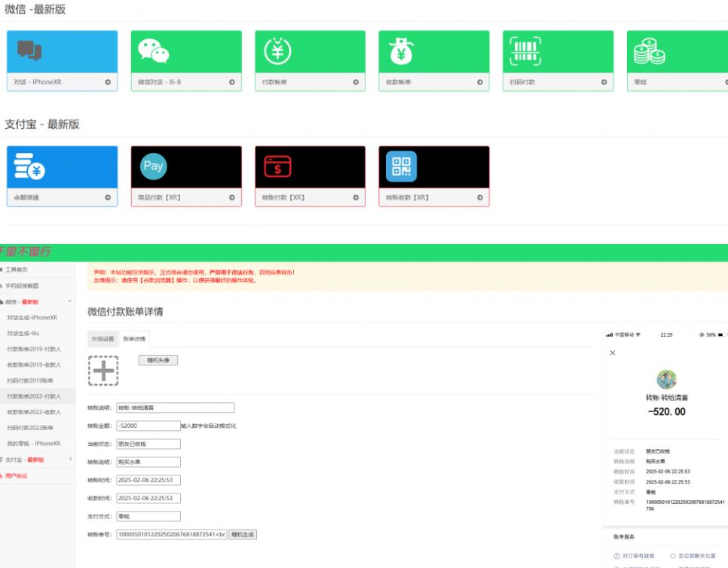728x568 pixels.
Task: Click the 转账单号 number input field
Action: point(172,535)
